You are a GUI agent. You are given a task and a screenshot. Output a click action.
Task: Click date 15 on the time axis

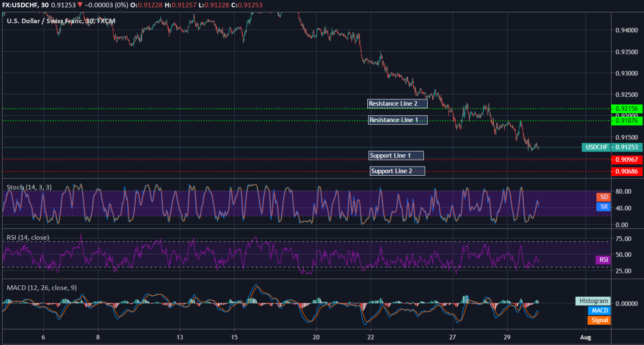click(235, 337)
